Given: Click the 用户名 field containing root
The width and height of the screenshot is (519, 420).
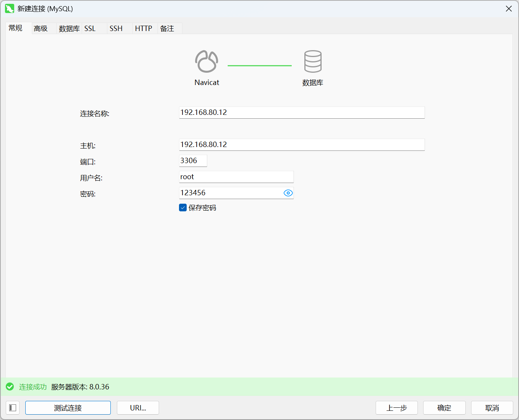Looking at the screenshot, I should coord(236,177).
